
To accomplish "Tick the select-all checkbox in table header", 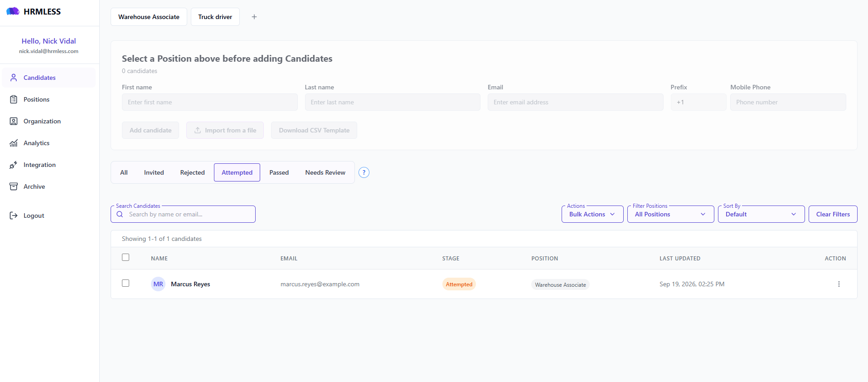I will pyautogui.click(x=126, y=257).
